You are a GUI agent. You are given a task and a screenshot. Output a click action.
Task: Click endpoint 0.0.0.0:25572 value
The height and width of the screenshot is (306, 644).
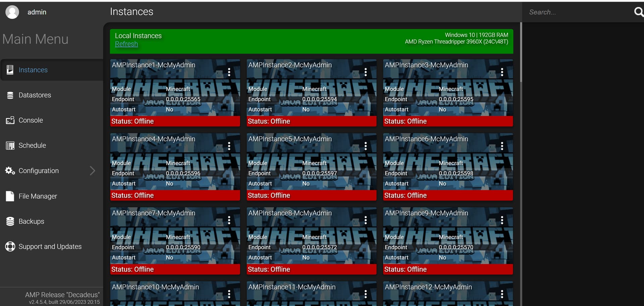click(x=320, y=247)
